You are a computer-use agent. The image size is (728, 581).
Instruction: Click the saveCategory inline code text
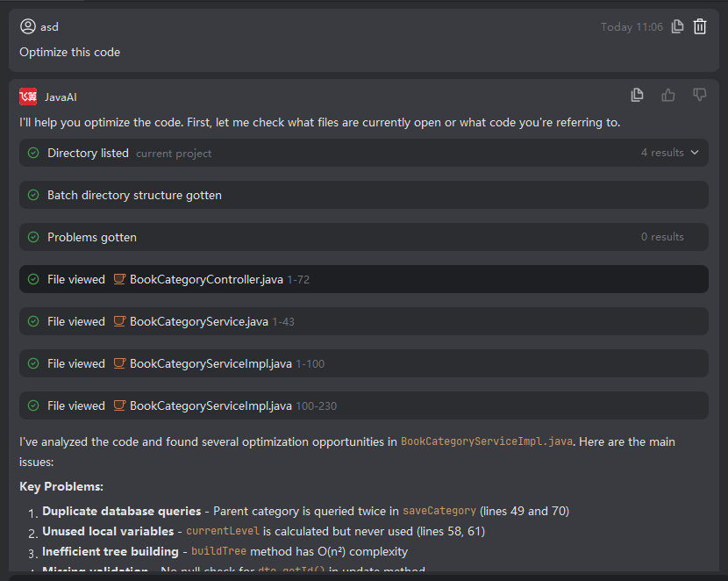pos(439,511)
